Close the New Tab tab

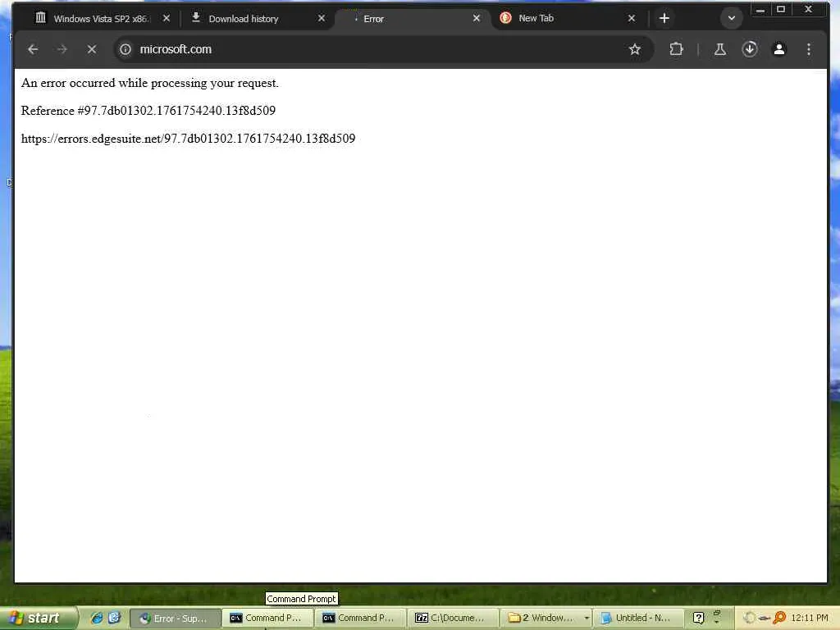pyautogui.click(x=632, y=18)
